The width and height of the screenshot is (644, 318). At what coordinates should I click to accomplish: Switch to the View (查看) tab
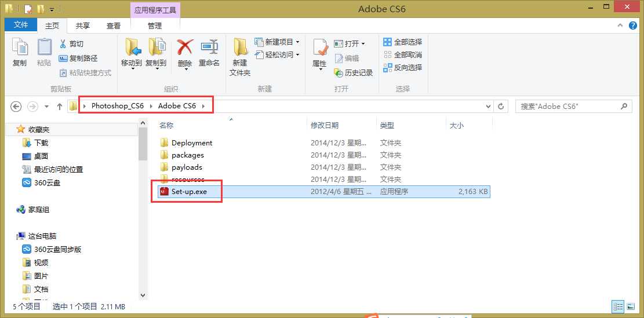114,26
